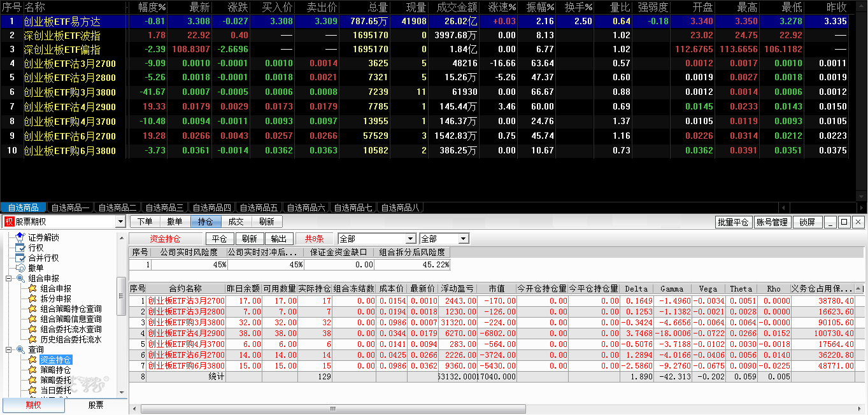Select the 持仓 tab
Screen dimensions: 868x415
click(205, 222)
